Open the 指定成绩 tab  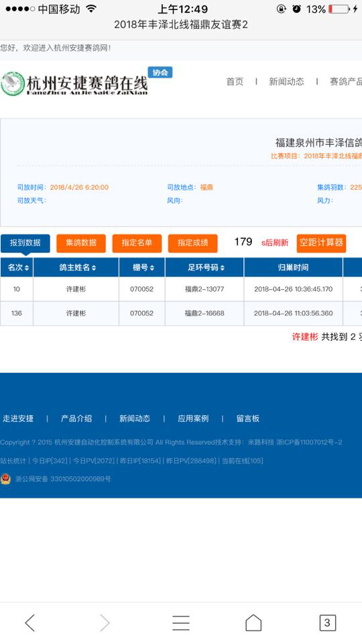(192, 243)
